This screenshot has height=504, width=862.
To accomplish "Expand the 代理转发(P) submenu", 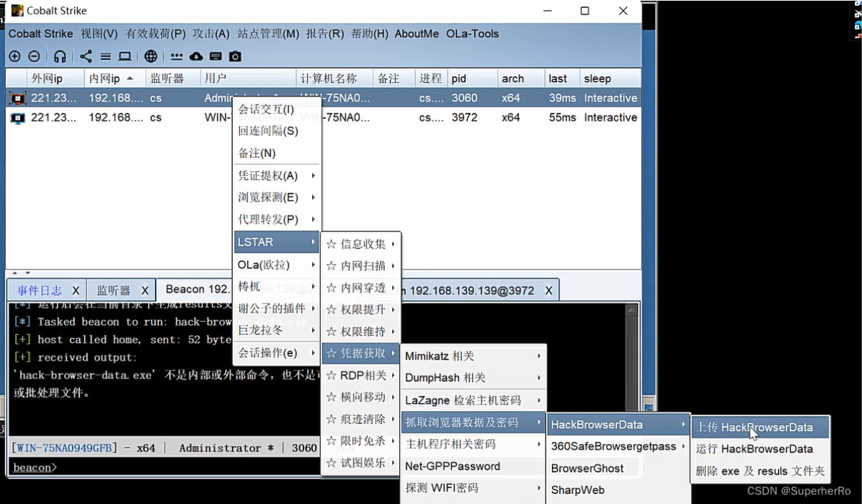I will tap(276, 220).
